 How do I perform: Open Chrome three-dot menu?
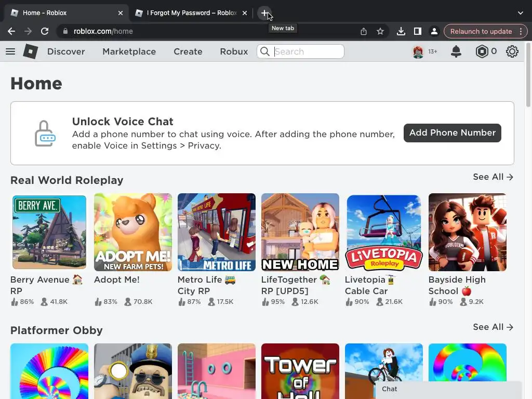(521, 31)
